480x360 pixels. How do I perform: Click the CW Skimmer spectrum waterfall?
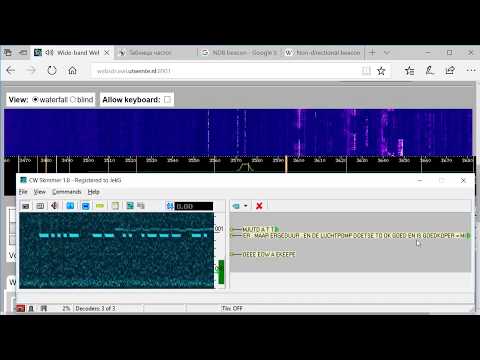pos(117,250)
